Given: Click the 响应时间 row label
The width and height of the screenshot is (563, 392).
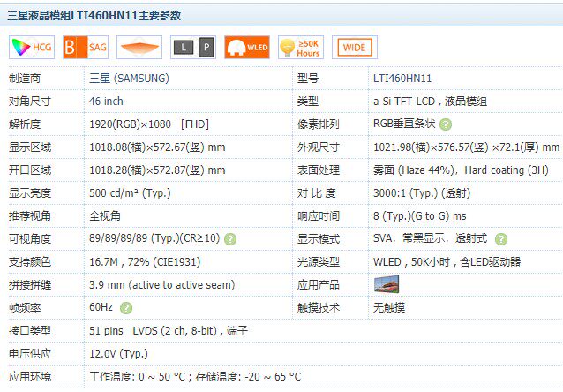Looking at the screenshot, I should click(319, 216).
